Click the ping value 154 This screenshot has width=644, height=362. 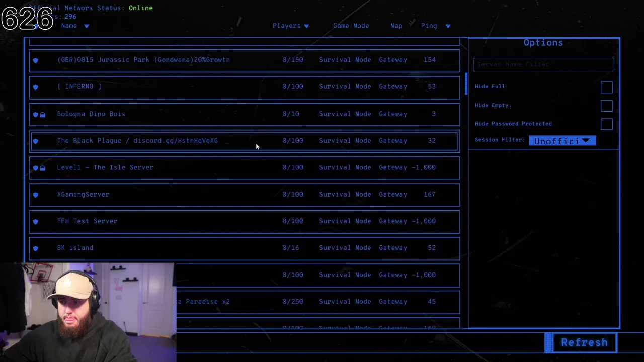[x=430, y=60]
